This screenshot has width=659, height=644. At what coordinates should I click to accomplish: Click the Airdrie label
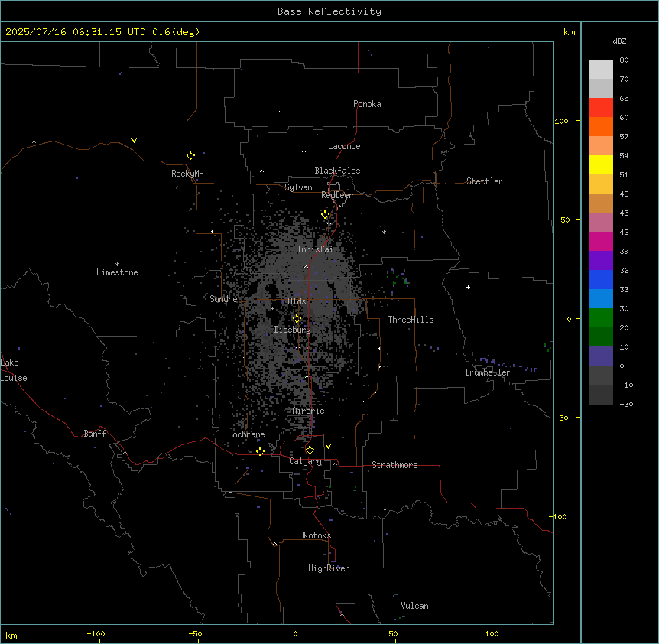(309, 411)
